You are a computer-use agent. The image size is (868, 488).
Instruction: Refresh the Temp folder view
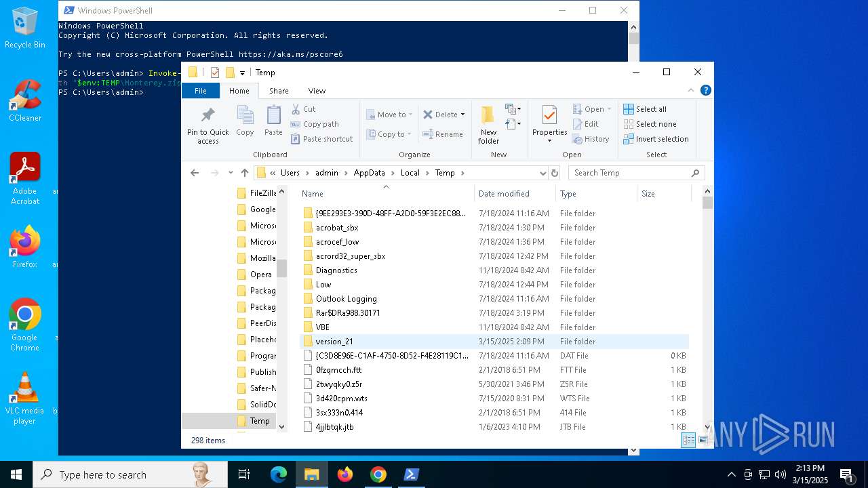click(555, 173)
